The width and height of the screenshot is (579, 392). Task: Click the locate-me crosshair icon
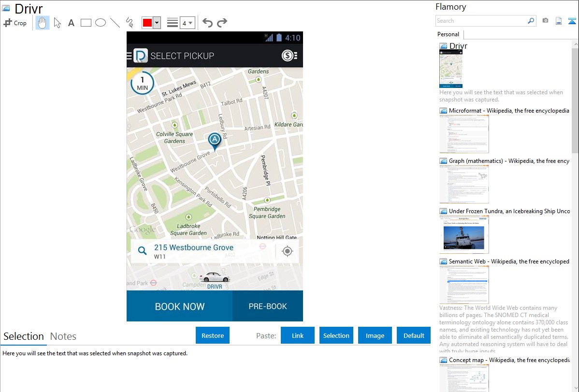point(287,251)
